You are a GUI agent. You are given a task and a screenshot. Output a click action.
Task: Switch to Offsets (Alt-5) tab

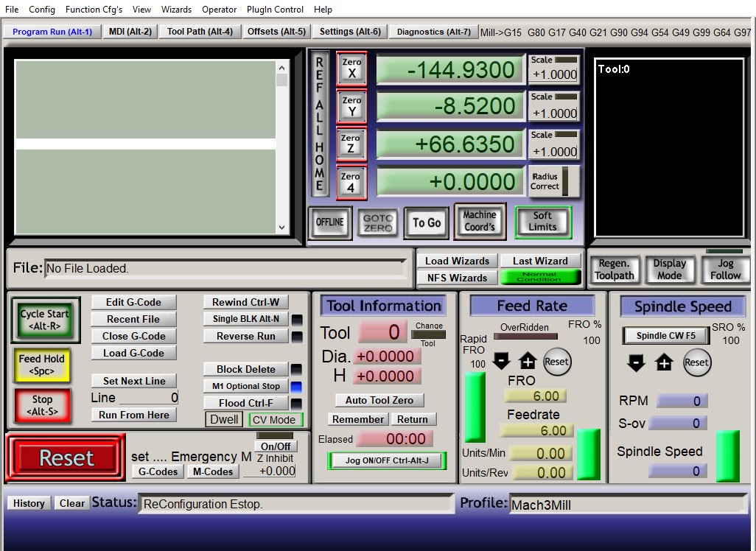point(277,32)
